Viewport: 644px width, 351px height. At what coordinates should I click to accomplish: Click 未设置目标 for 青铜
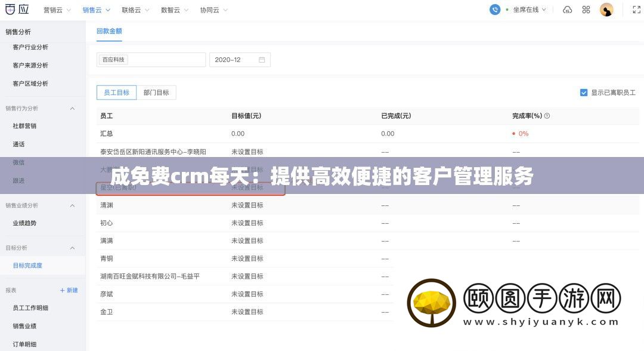(x=247, y=258)
